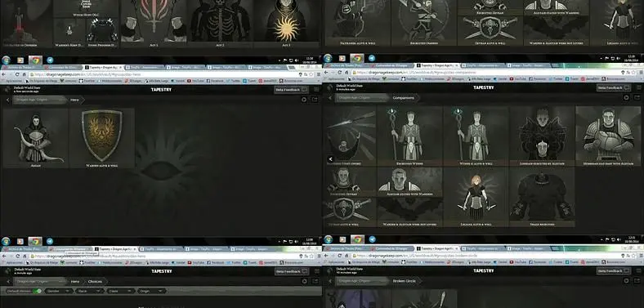Click share icon on Companions page breadcrumb bar
Screen dimensions: 644x308
(x=637, y=98)
